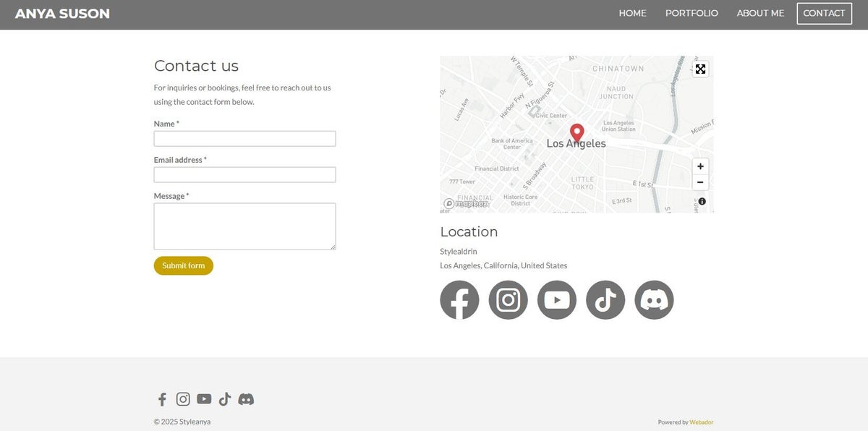Viewport: 868px width, 431px height.
Task: Click the small Discord icon in the footer
Action: click(x=246, y=398)
